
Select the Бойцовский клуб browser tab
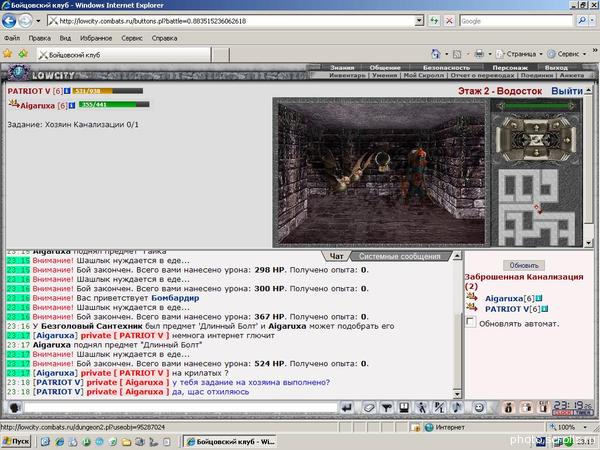[x=123, y=55]
